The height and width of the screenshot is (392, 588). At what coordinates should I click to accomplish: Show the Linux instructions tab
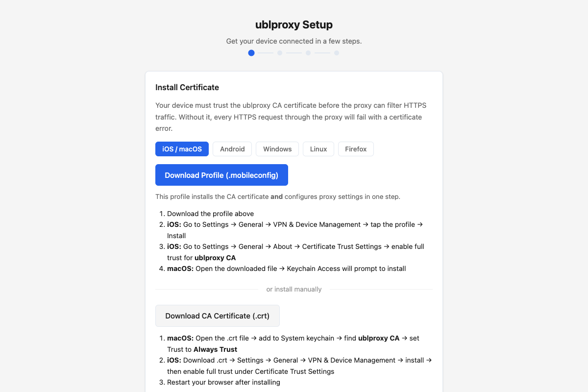click(318, 149)
